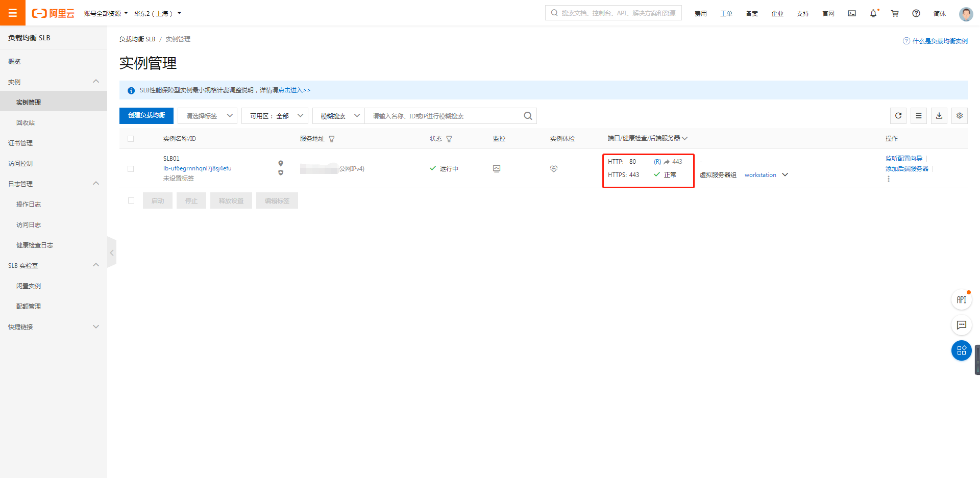Click the 创建负载均衡 button
This screenshot has height=478, width=980.
pos(146,116)
